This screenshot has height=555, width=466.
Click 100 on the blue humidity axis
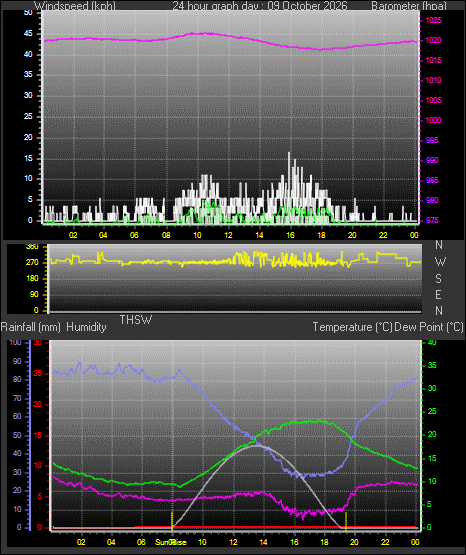pyautogui.click(x=15, y=343)
